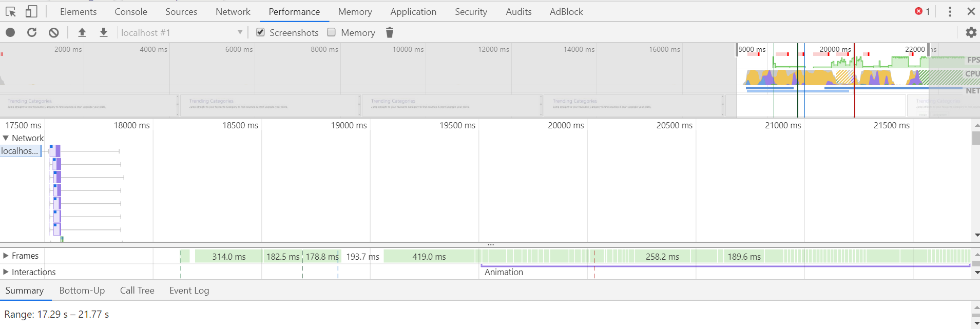980x329 pixels.
Task: Toggle the device toolbar icon
Action: (31, 11)
